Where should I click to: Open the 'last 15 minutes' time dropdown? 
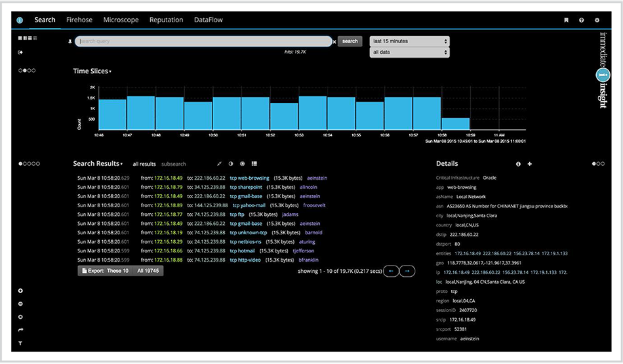[410, 41]
